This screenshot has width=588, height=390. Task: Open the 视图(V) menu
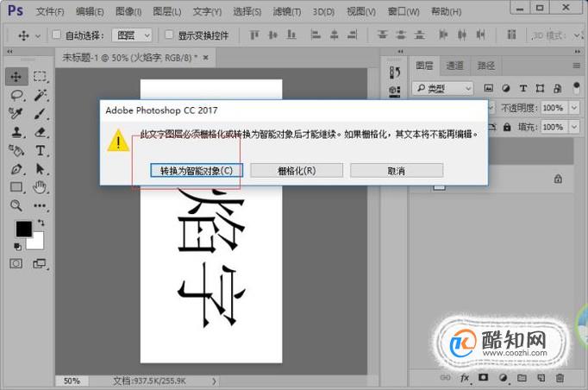coord(361,11)
